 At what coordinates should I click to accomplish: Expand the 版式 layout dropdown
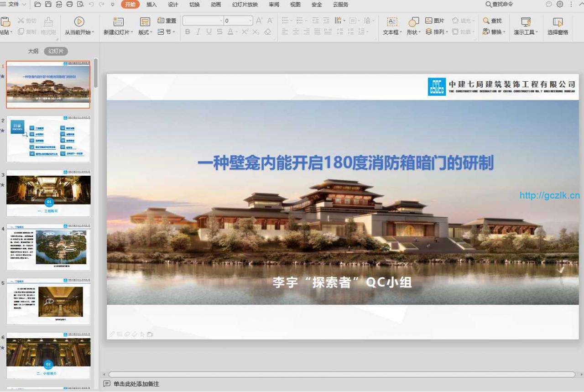point(145,32)
